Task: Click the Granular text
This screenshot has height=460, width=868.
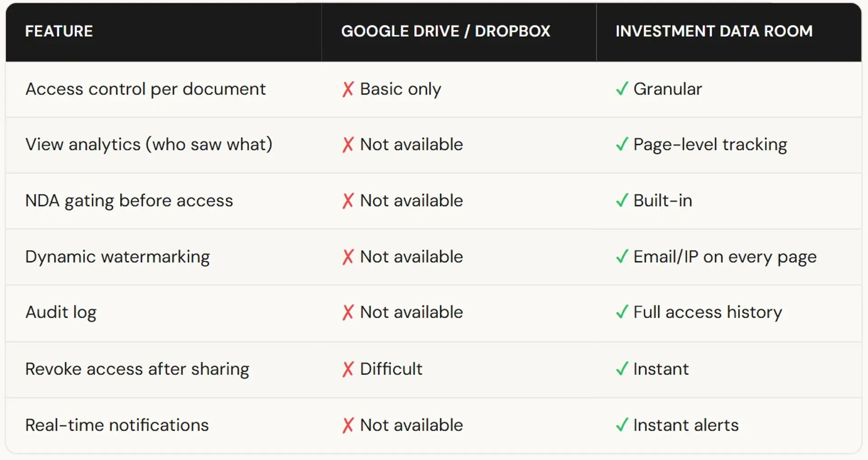Action: click(x=668, y=89)
